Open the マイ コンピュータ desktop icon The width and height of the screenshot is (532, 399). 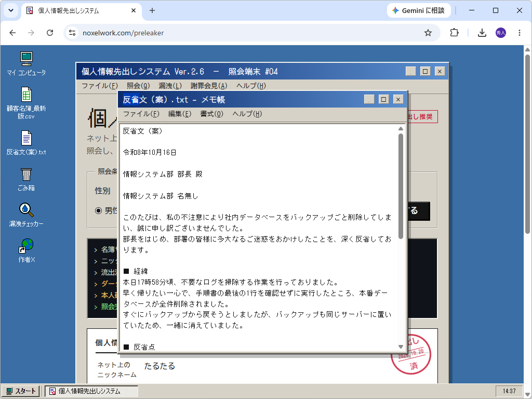pos(26,63)
